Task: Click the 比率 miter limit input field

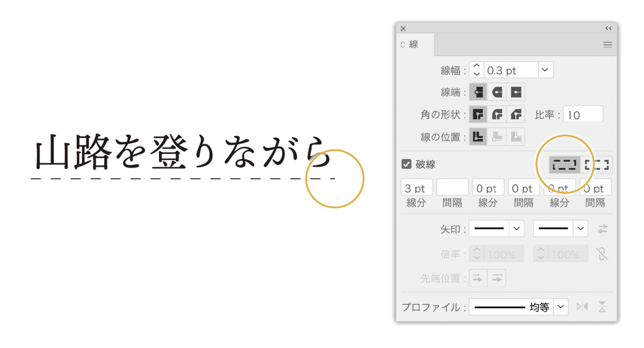Action: click(x=583, y=114)
